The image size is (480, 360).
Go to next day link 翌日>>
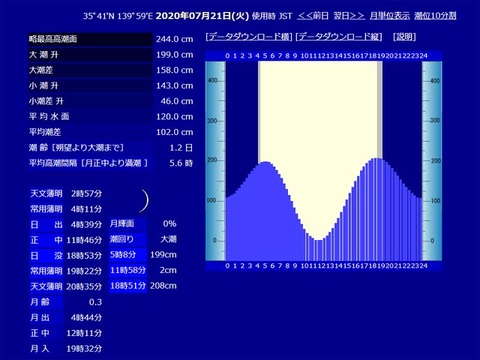349,16
